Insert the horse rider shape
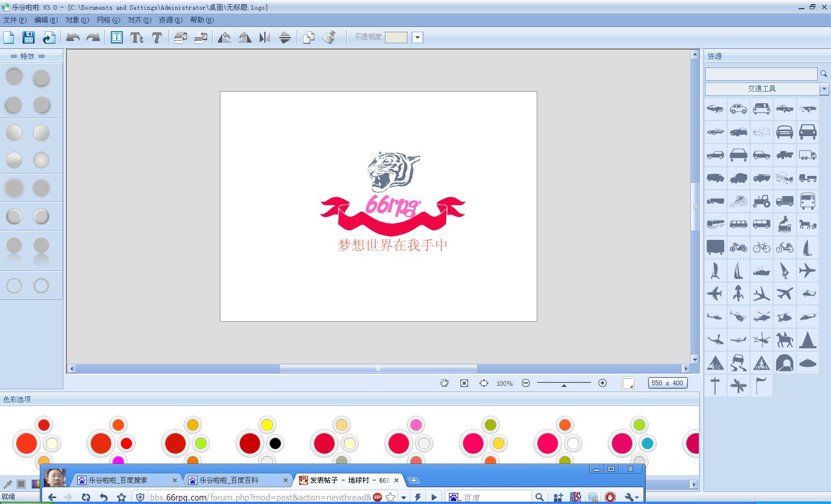 tap(785, 339)
